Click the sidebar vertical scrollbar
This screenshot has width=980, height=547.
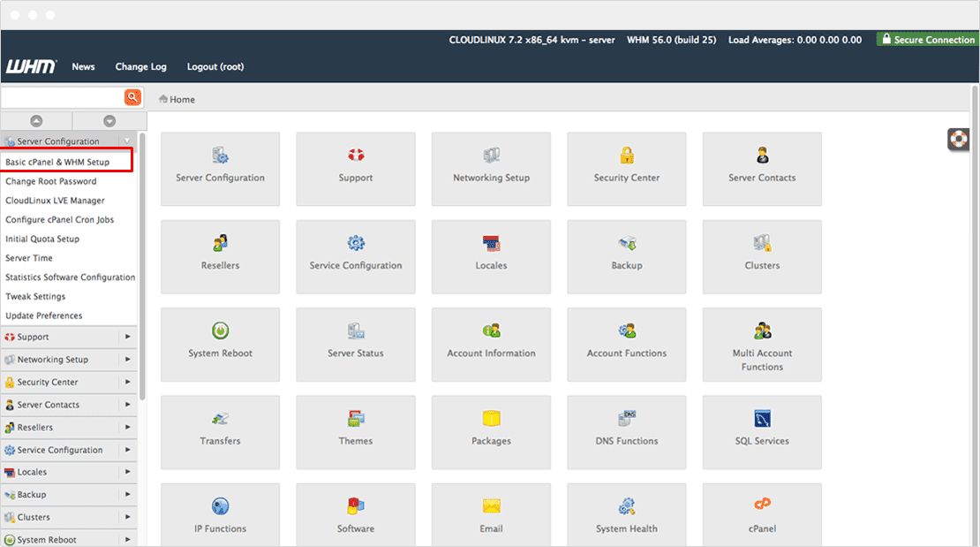[x=142, y=266]
